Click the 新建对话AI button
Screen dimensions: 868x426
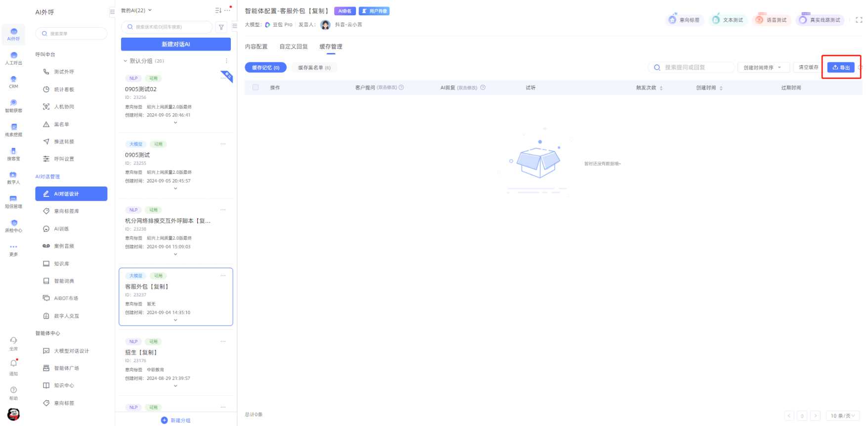click(x=175, y=45)
